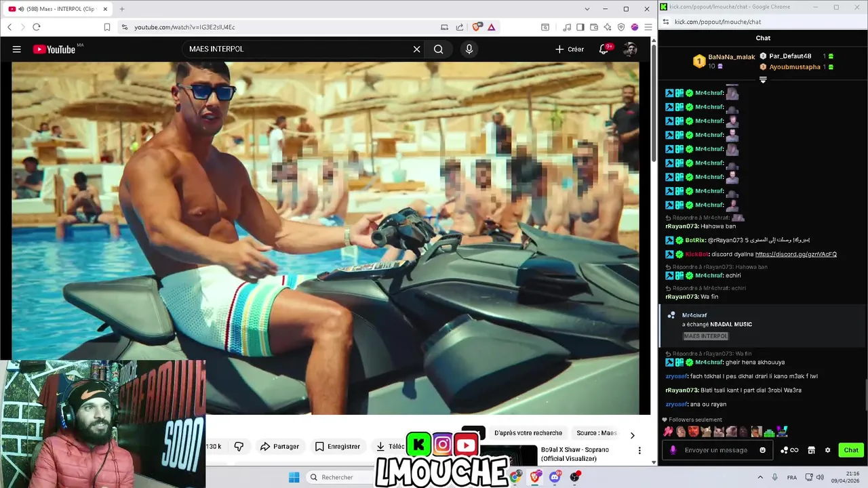Toggle Brave Shields lion icon
Screen dimensions: 868x488
477,27
